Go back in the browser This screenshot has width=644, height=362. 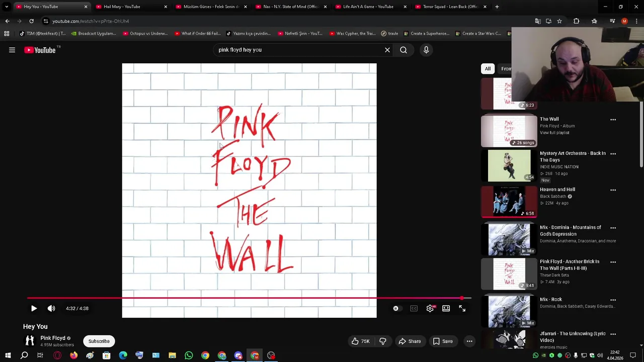pyautogui.click(x=7, y=21)
